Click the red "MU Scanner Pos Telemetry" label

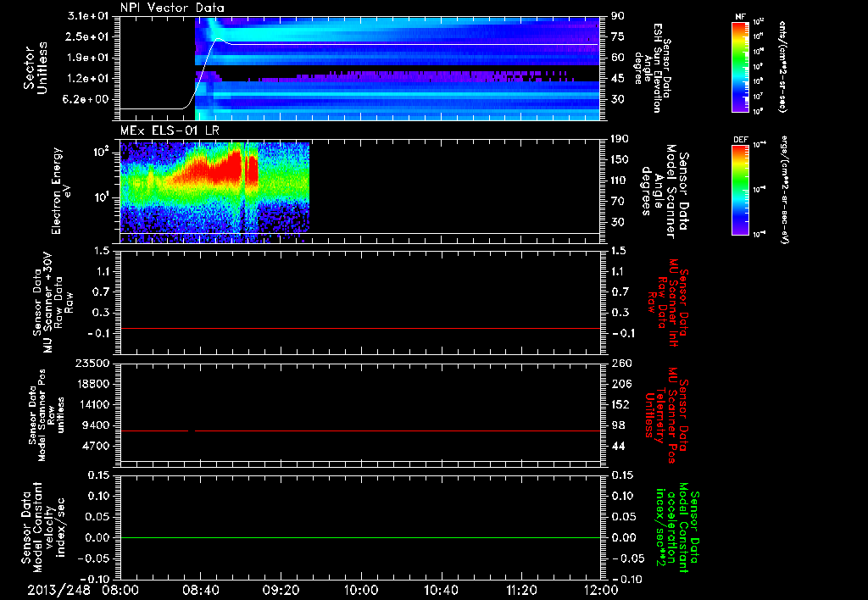coord(666,415)
